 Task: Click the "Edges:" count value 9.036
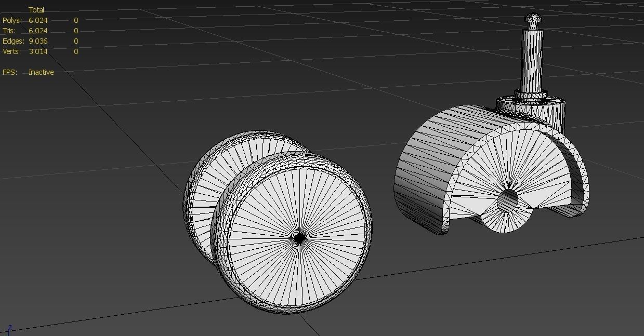coord(38,41)
